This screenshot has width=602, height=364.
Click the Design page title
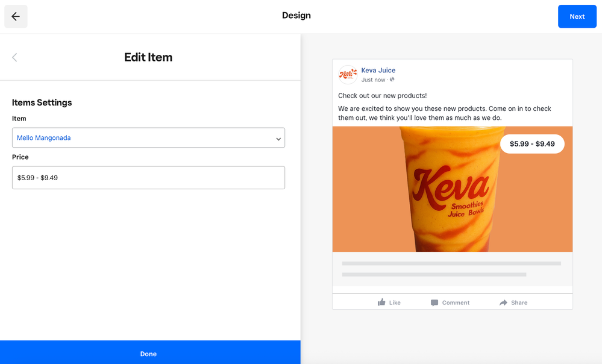click(296, 16)
